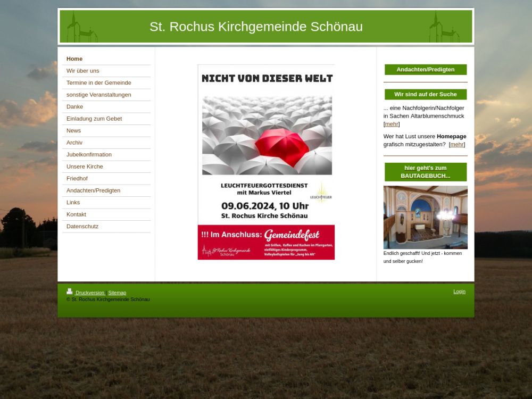
Task: Click the church interior photo thumbnail
Action: point(426,217)
